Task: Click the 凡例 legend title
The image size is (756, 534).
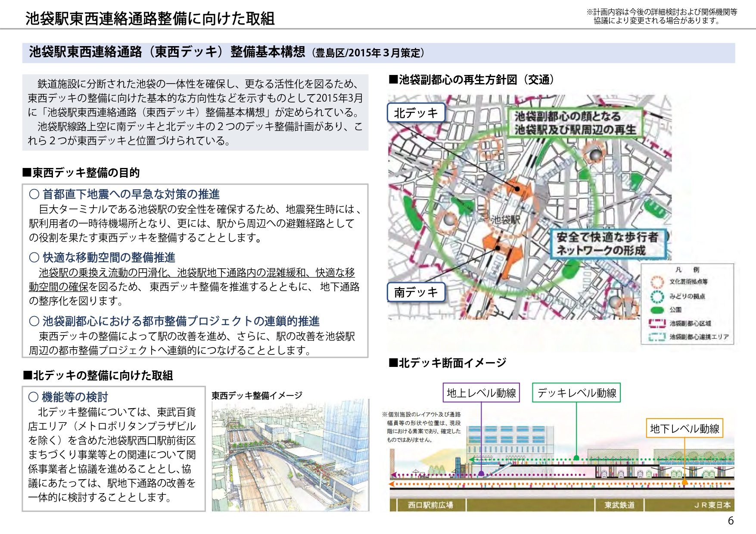Action: [x=688, y=270]
